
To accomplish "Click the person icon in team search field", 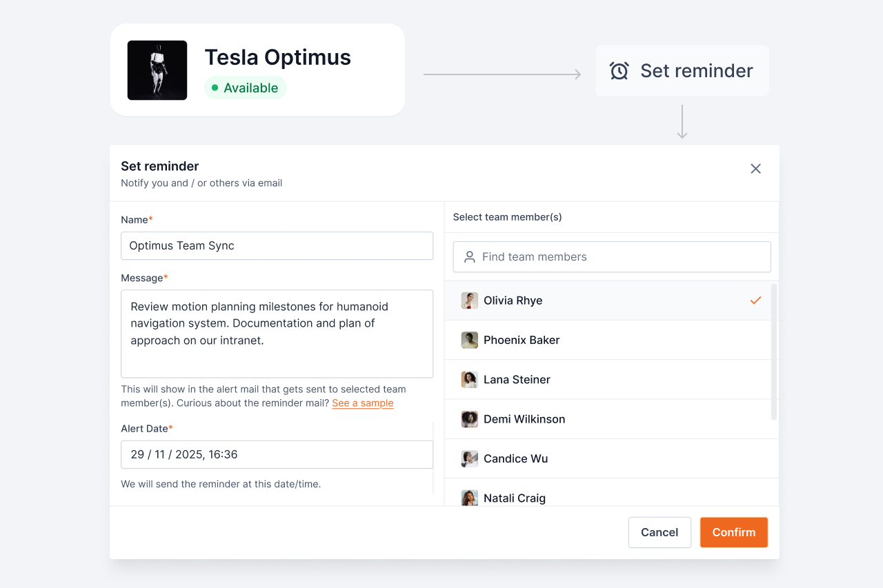I will pyautogui.click(x=470, y=257).
